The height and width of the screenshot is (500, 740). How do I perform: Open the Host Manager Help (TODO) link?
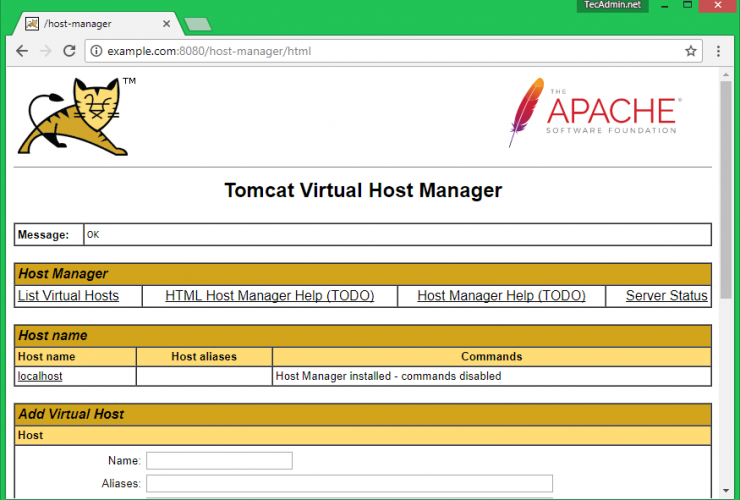tap(501, 296)
